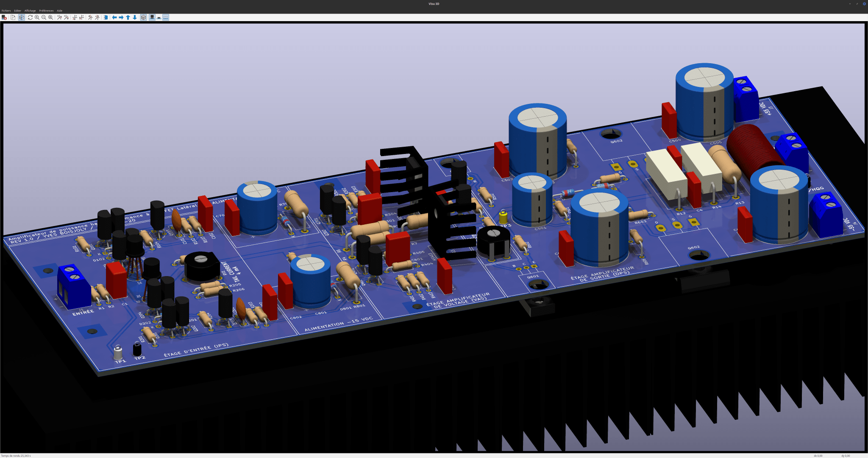The width and height of the screenshot is (868, 458).
Task: Open the Fichiers menu
Action: tap(6, 11)
